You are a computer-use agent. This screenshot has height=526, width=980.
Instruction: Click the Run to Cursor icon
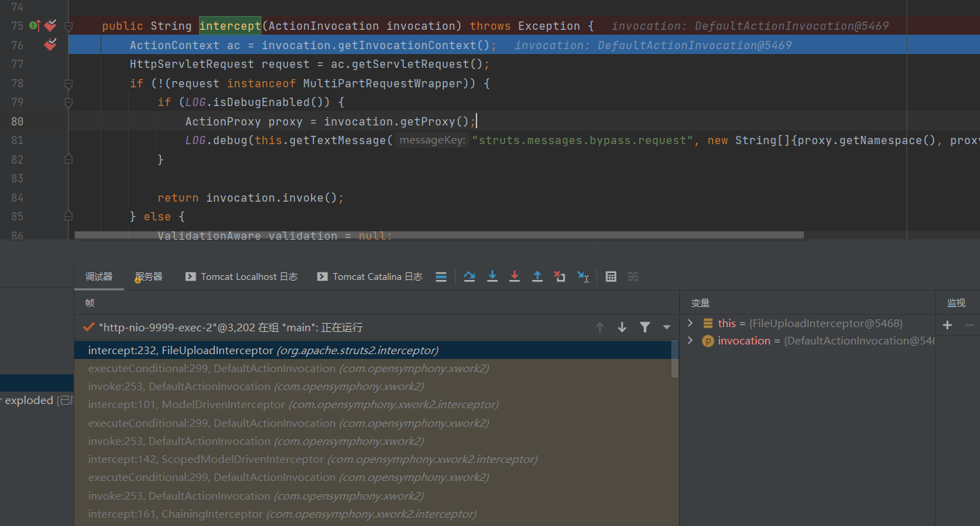(x=583, y=277)
